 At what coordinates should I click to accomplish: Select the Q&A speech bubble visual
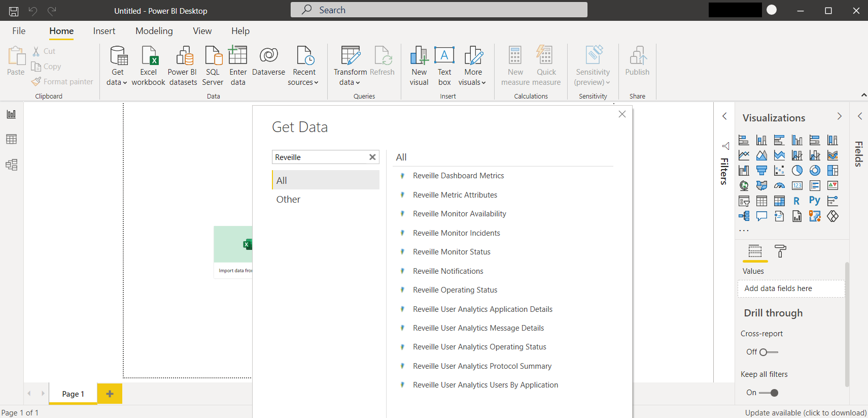[x=761, y=216]
